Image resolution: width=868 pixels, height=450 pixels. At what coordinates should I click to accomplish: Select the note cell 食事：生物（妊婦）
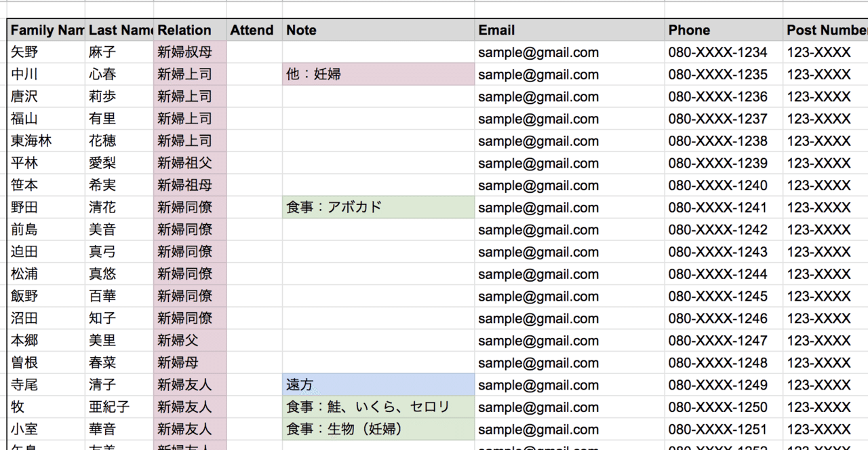378,430
